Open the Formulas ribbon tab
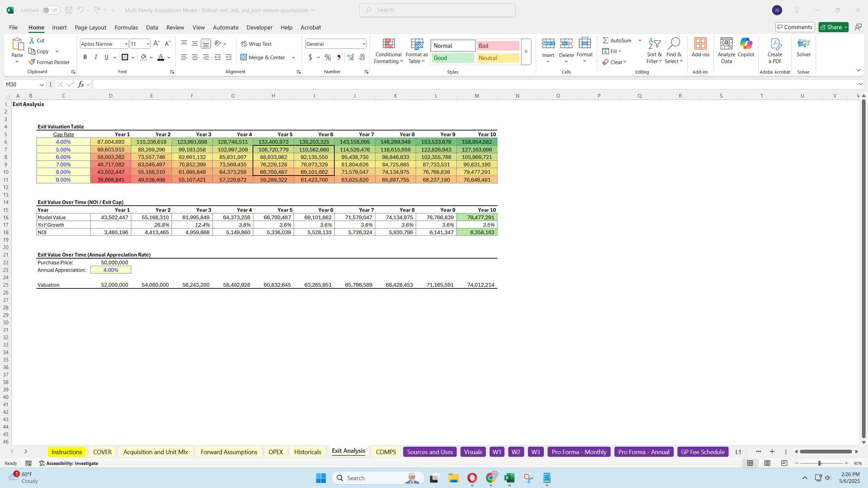 click(126, 27)
